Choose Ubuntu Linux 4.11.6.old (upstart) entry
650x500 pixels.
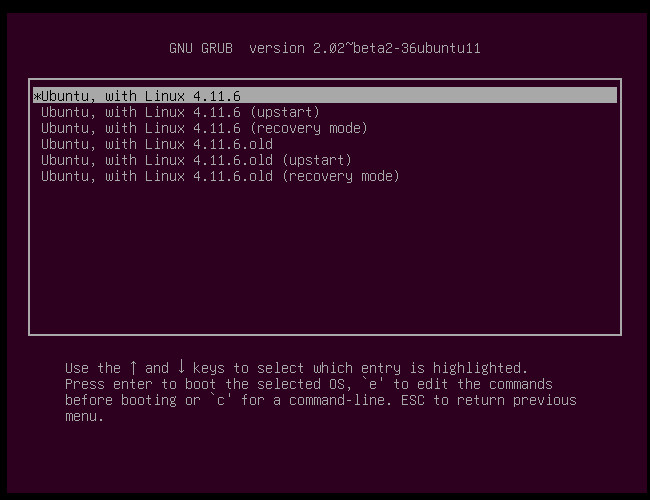tap(196, 160)
